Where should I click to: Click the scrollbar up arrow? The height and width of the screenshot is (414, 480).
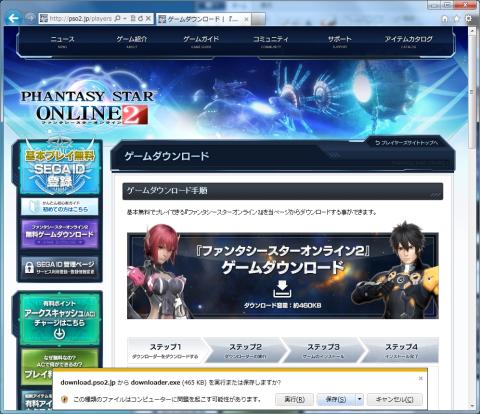pos(472,30)
